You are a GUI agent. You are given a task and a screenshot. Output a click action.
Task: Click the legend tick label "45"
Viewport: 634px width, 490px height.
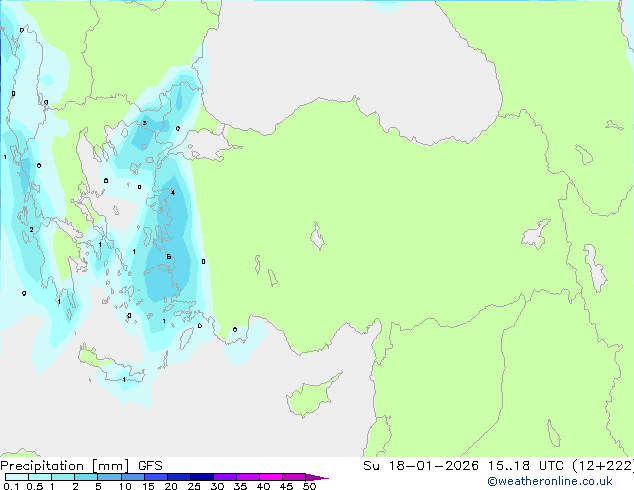tap(286, 486)
